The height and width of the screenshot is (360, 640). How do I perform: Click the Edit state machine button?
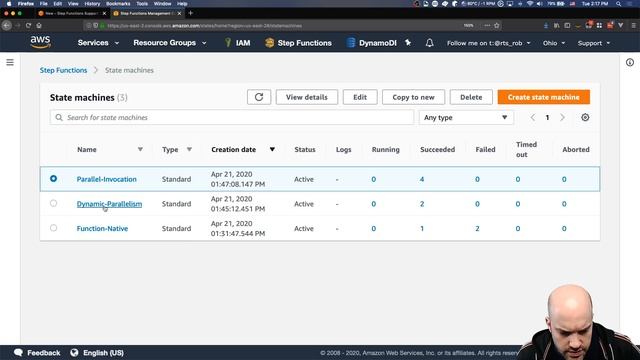(x=360, y=97)
